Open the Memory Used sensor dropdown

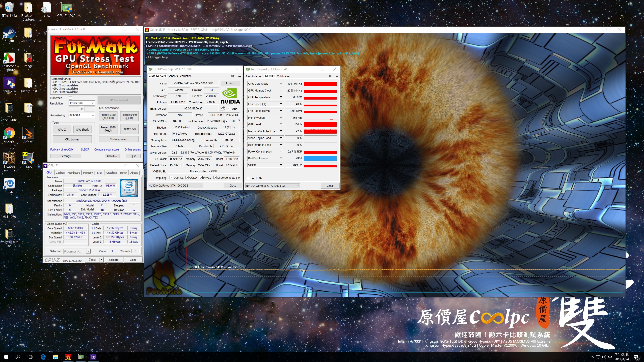281,117
